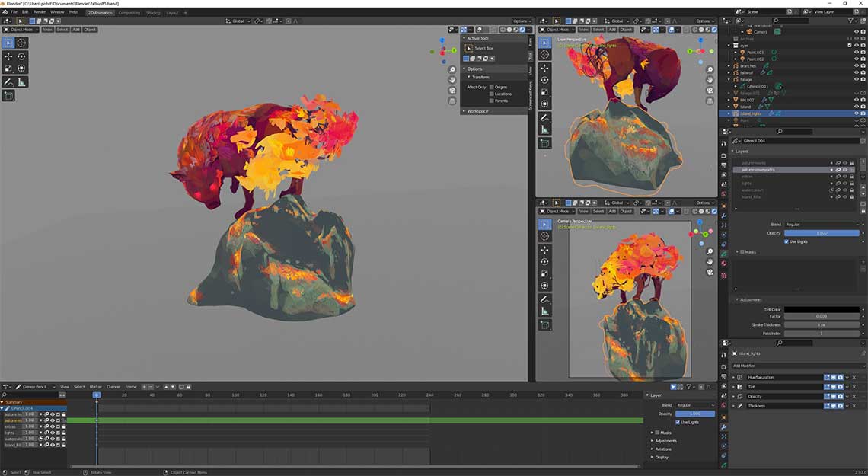Open the Object Mode dropdown in main viewport
The height and width of the screenshot is (476, 868).
21,30
